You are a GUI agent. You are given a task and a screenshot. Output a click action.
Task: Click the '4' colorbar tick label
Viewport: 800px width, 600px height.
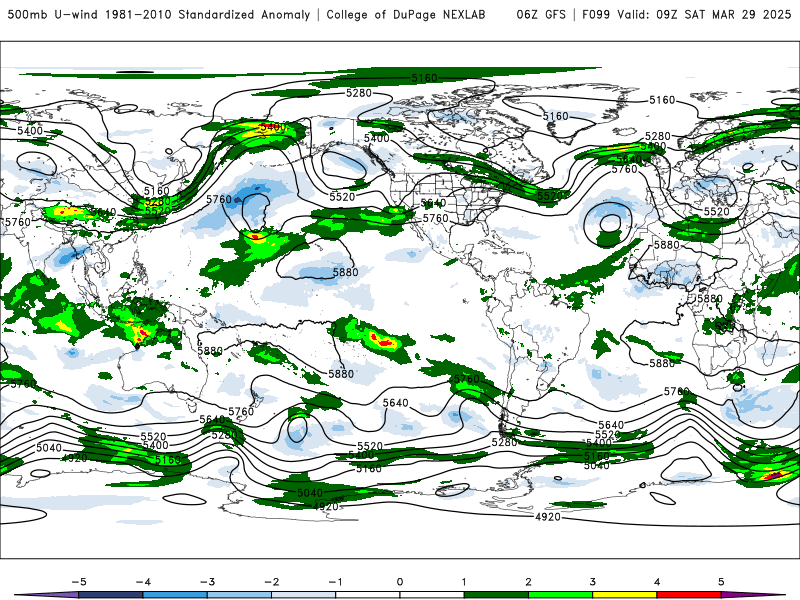coord(657,582)
